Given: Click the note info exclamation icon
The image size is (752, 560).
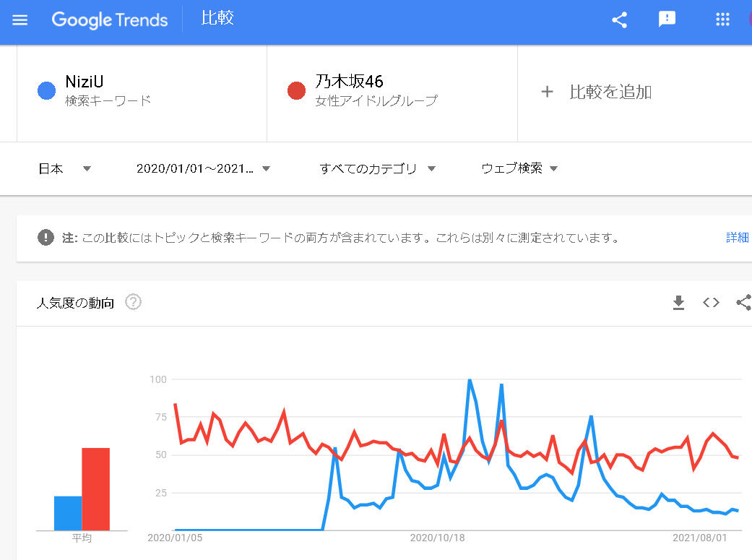Looking at the screenshot, I should tap(46, 237).
